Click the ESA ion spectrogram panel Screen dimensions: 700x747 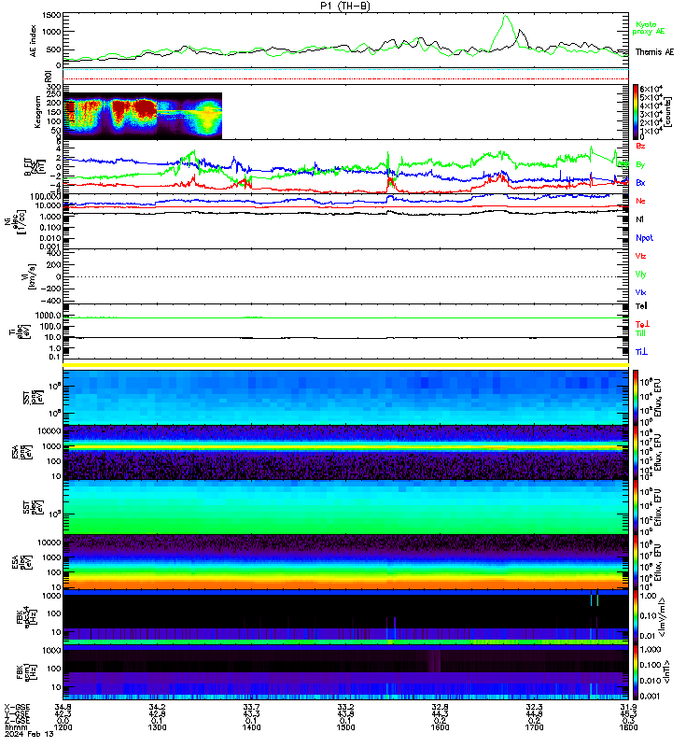coord(345,452)
